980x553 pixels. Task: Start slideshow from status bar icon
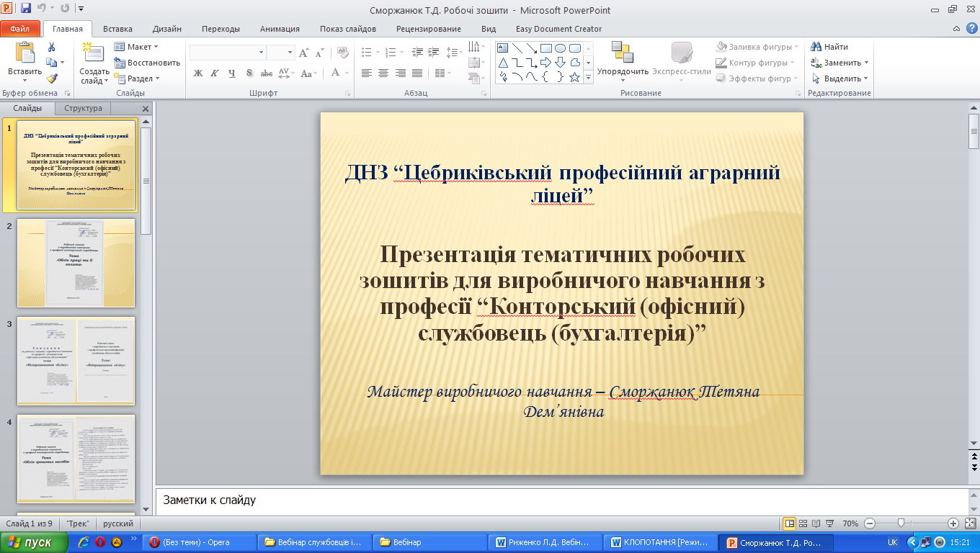[x=830, y=523]
